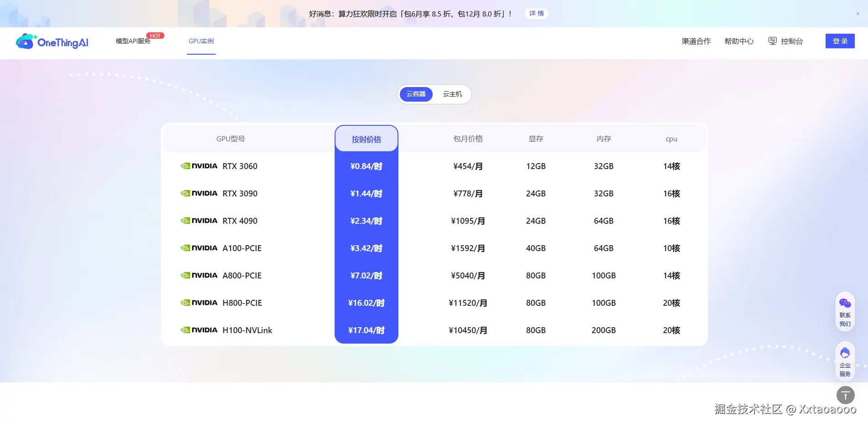Select the RTX 3060 model name
The image size is (868, 427).
tap(240, 166)
